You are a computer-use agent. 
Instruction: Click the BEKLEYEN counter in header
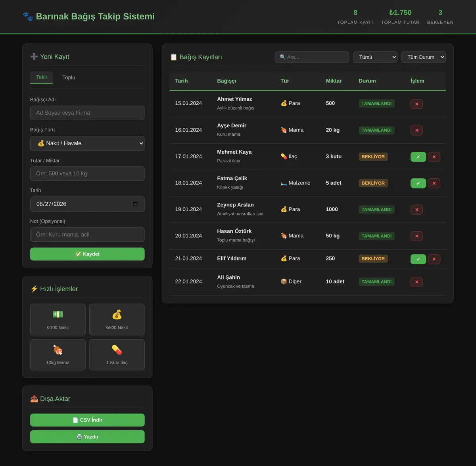click(x=440, y=17)
